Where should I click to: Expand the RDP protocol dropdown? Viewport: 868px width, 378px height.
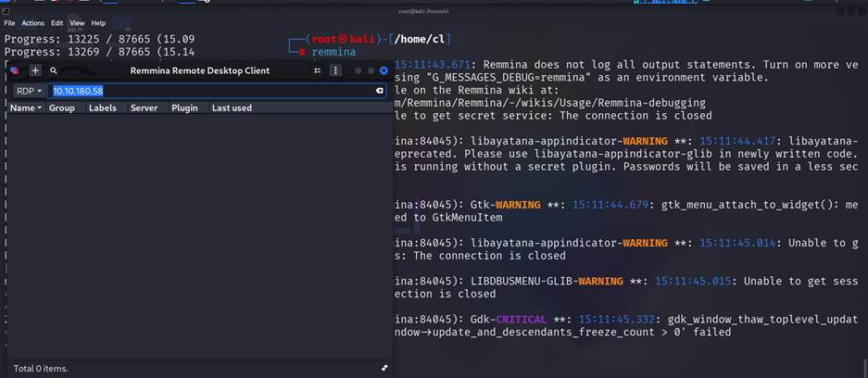28,91
